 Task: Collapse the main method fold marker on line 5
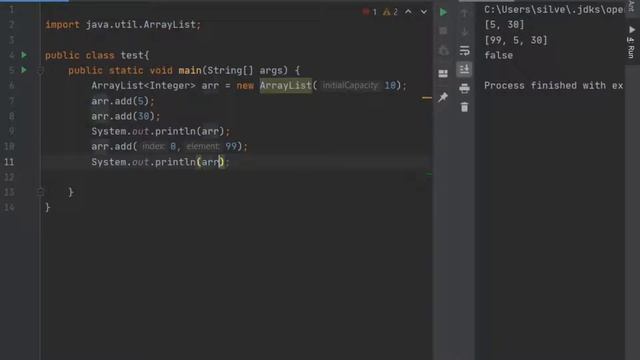pos(40,71)
